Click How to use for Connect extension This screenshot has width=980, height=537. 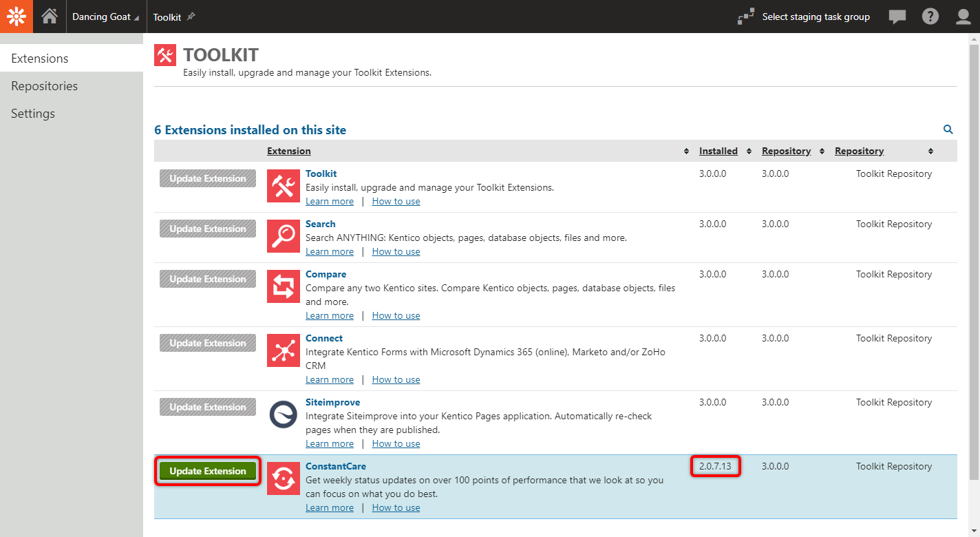(x=396, y=380)
